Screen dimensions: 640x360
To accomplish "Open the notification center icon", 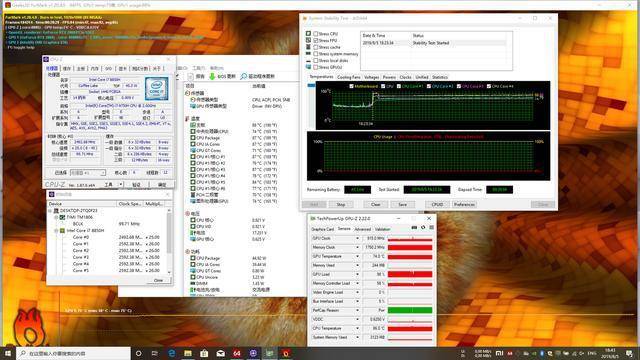I will click(629, 353).
